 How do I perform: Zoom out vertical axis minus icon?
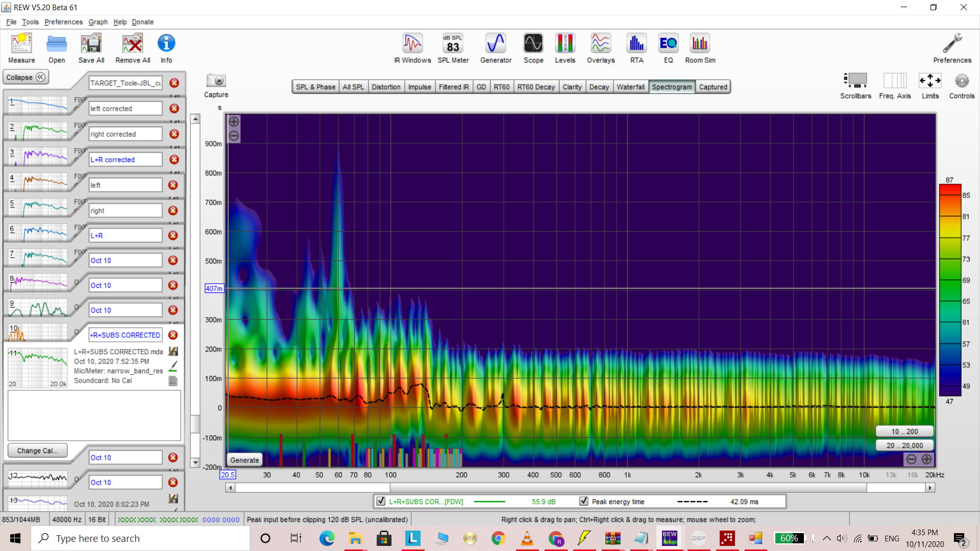click(234, 136)
